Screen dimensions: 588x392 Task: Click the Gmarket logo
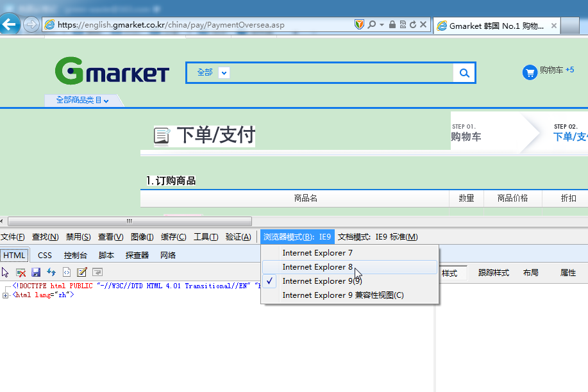112,71
